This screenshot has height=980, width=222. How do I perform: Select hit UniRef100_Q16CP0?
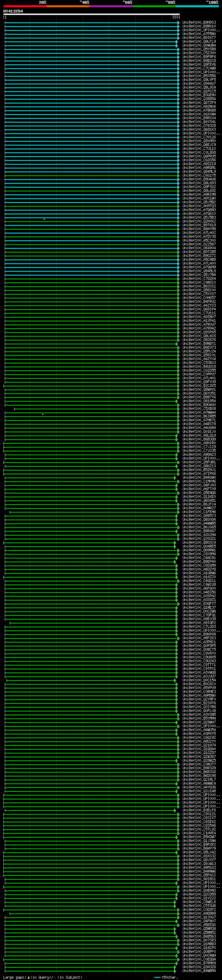tap(199, 948)
